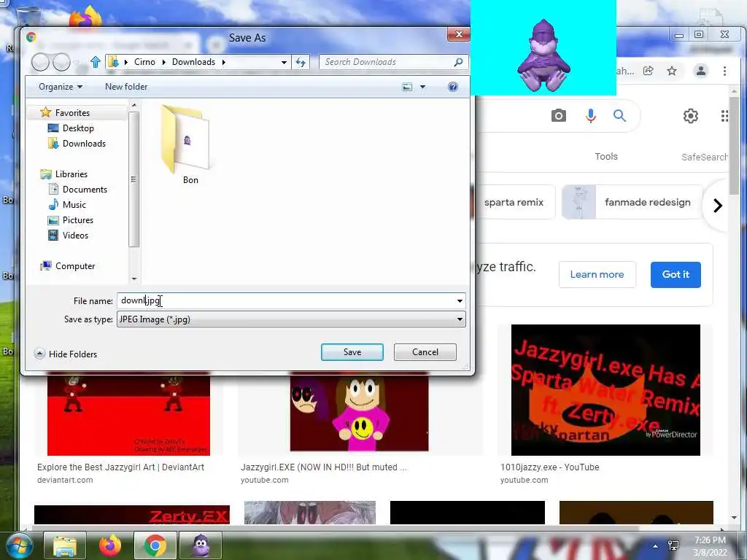Bookmark this page with the star icon
Screen dimensions: 747x560
pos(672,71)
